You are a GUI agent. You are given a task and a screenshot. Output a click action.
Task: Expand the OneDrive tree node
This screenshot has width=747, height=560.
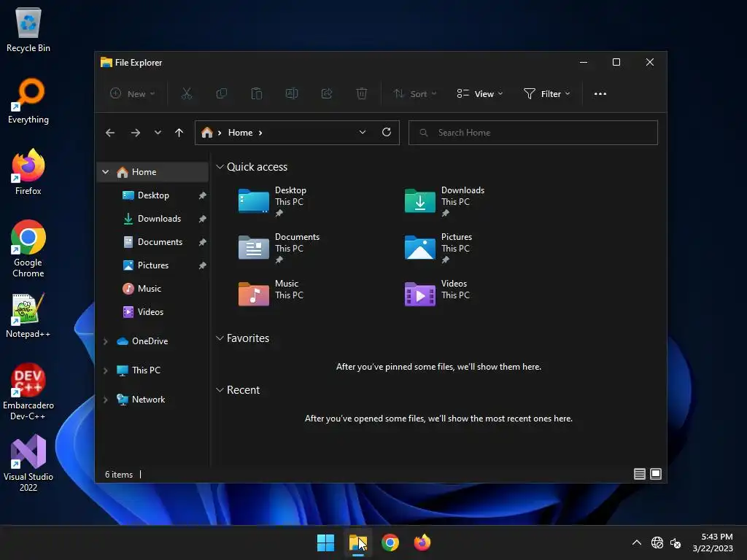[x=106, y=341]
